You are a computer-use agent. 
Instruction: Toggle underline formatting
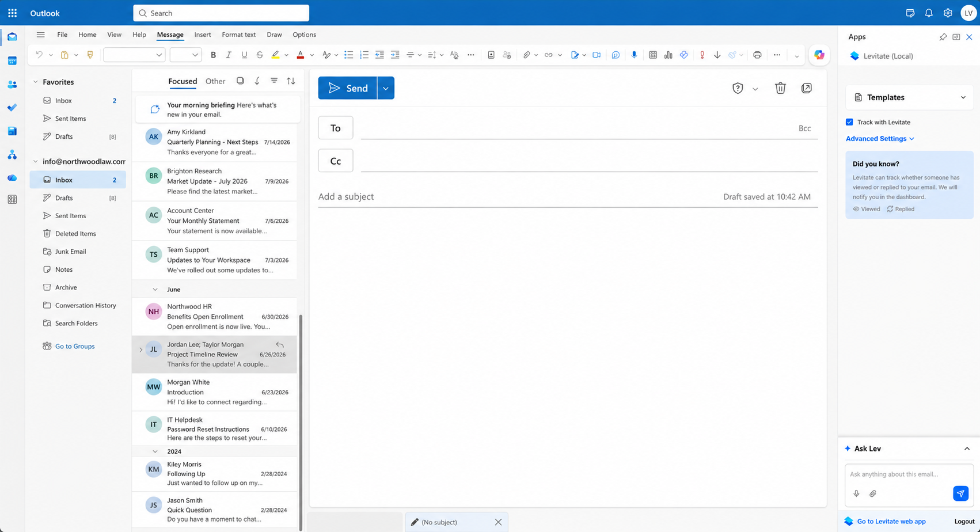244,55
